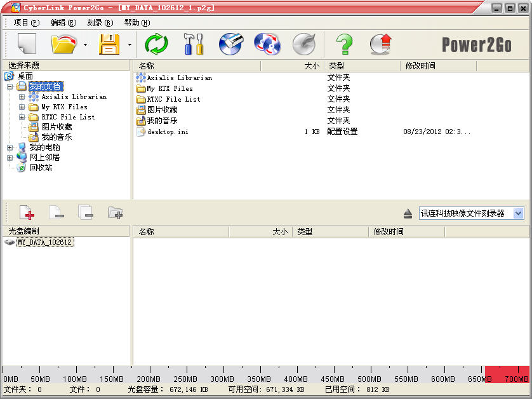The height and width of the screenshot is (399, 532).
Task: Click the green refresh arrows icon
Action: click(156, 44)
